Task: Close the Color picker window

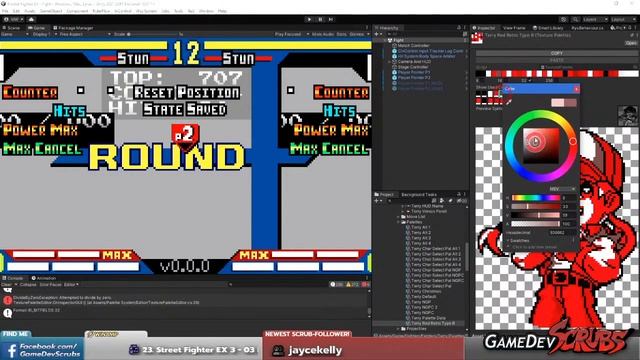Action: (x=576, y=89)
